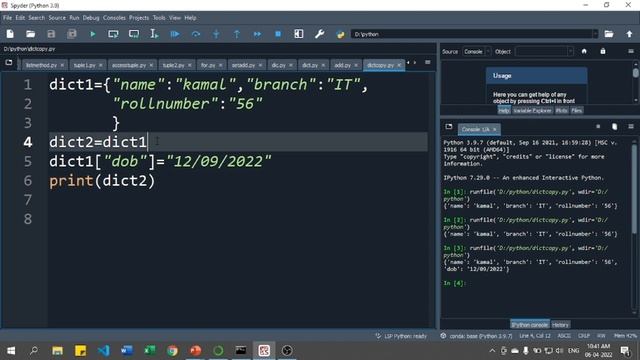Change to the parent directory
This screenshot has height=360, width=640.
point(629,34)
